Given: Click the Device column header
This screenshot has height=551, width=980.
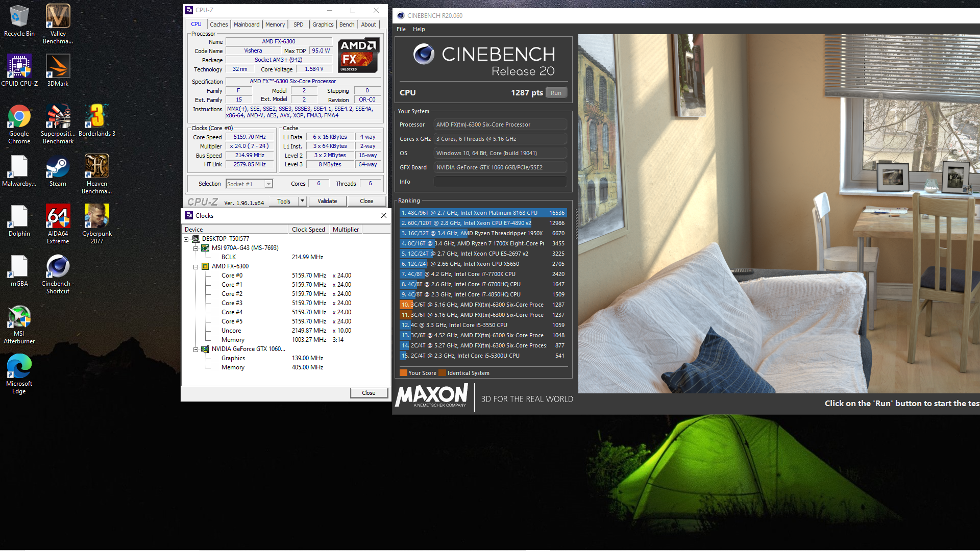Looking at the screenshot, I should pyautogui.click(x=235, y=230).
